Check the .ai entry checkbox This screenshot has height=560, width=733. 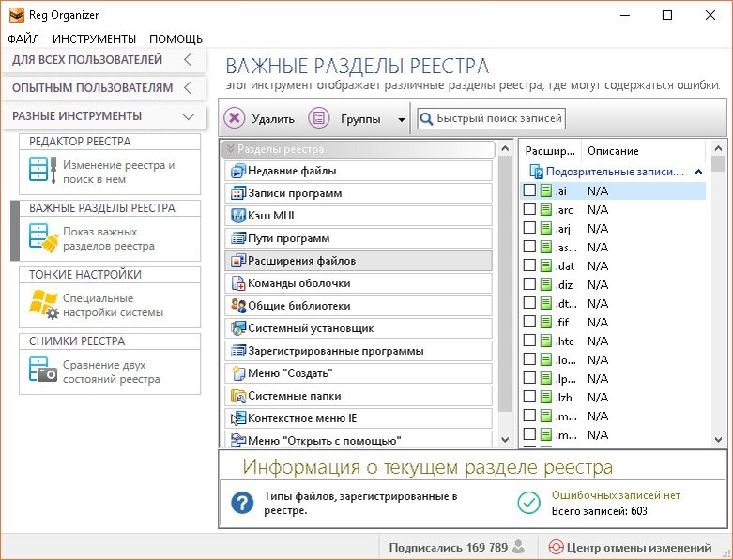click(529, 190)
